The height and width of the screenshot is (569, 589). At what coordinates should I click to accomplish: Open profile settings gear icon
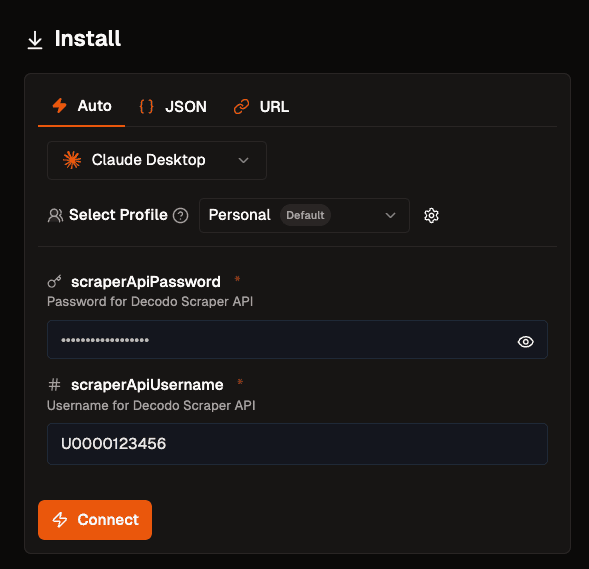[x=431, y=216]
